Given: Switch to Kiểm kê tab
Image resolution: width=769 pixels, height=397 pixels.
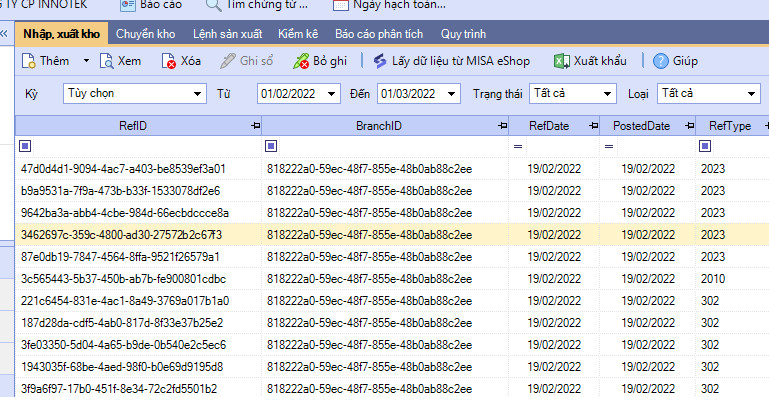Looking at the screenshot, I should (298, 34).
